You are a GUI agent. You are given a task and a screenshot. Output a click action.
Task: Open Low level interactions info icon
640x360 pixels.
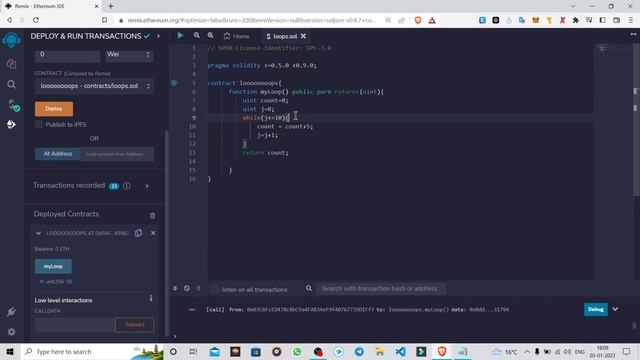(151, 298)
